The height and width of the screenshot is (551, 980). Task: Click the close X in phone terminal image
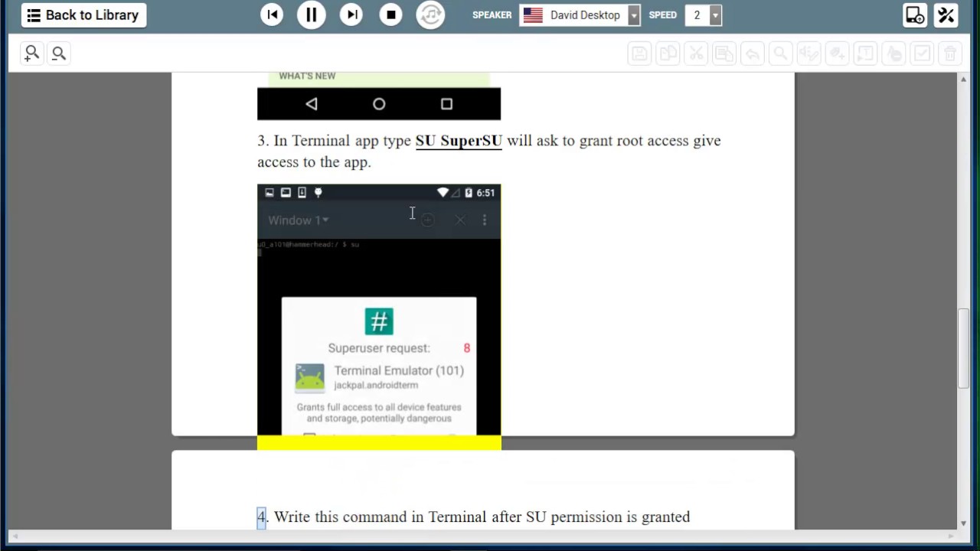pyautogui.click(x=460, y=220)
